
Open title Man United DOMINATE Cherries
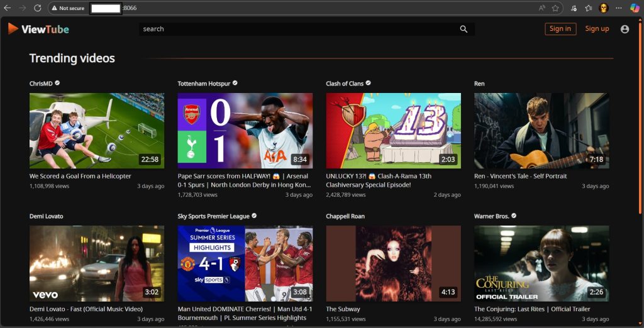(x=245, y=313)
